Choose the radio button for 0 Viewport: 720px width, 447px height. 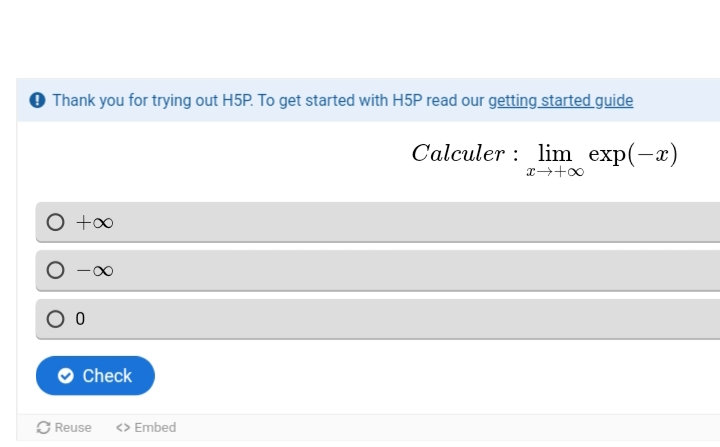(x=56, y=319)
